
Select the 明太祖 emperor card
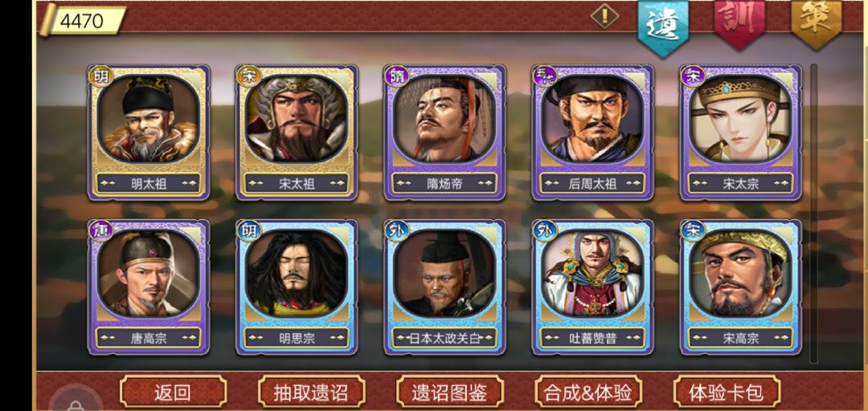click(x=149, y=132)
